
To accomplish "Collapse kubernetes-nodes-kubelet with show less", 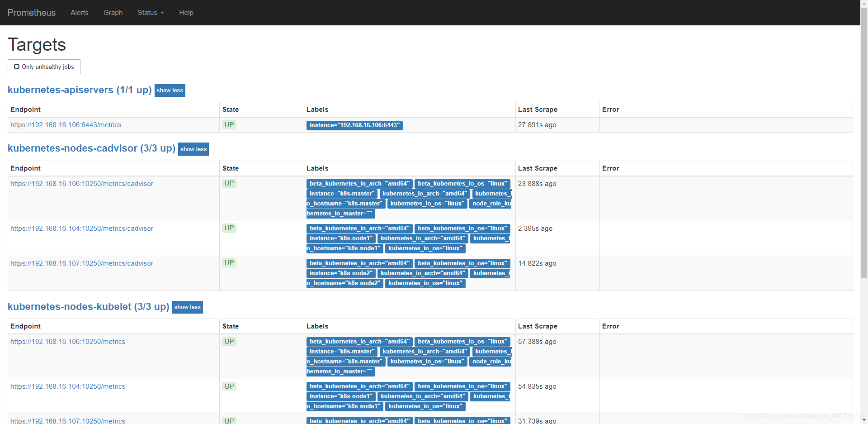I will pos(188,307).
